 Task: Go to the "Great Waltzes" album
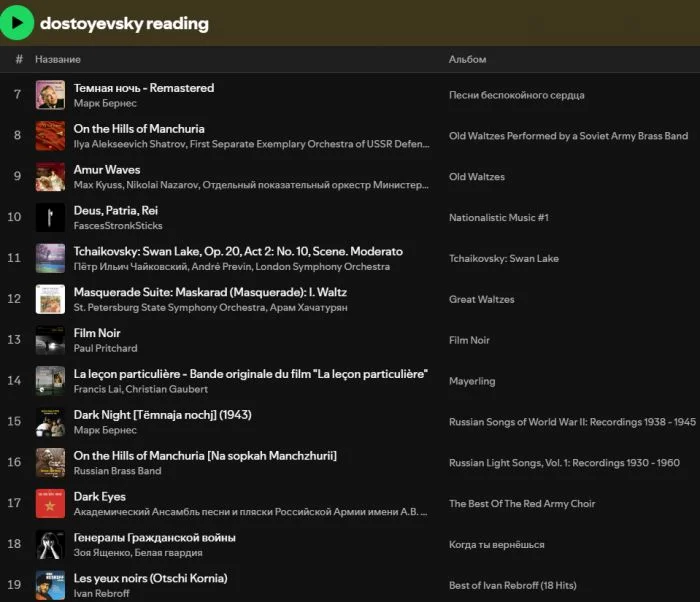(482, 299)
